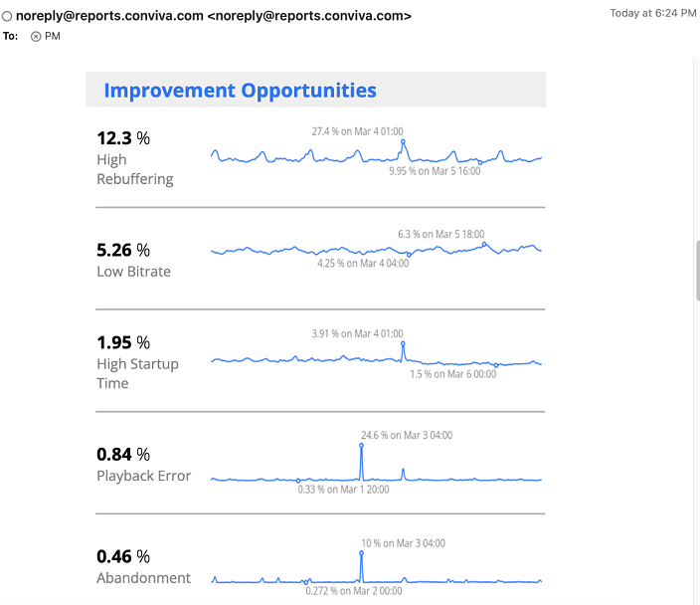Click the 12.3 % High Rebuffering value
700x605 pixels.
coord(123,138)
